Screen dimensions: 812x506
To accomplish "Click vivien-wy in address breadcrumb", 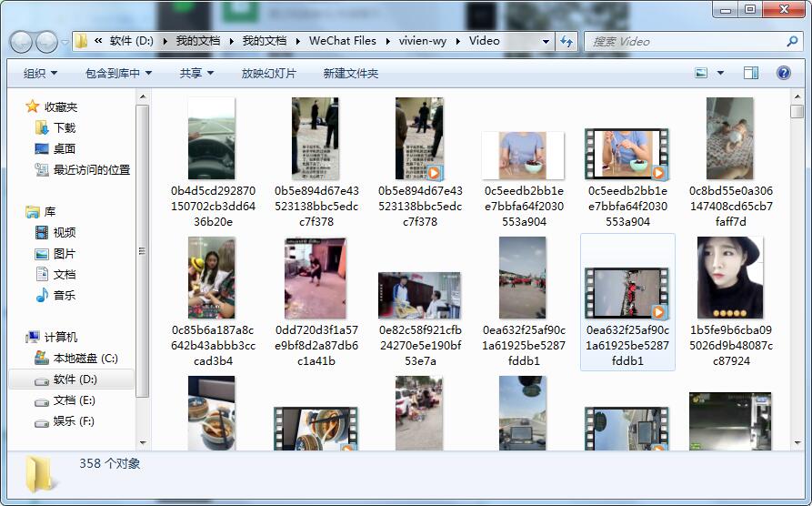I will 422,41.
